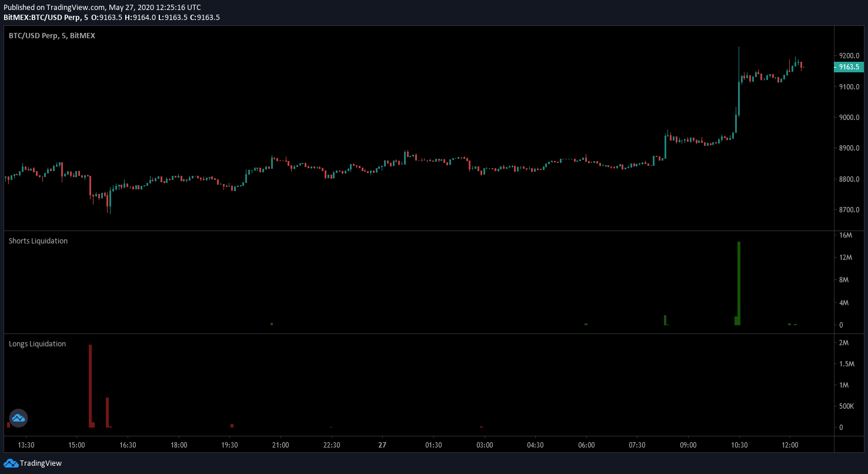Viewport: 868px width, 474px height.
Task: Click the 16M label on the shorts scale
Action: 846,235
